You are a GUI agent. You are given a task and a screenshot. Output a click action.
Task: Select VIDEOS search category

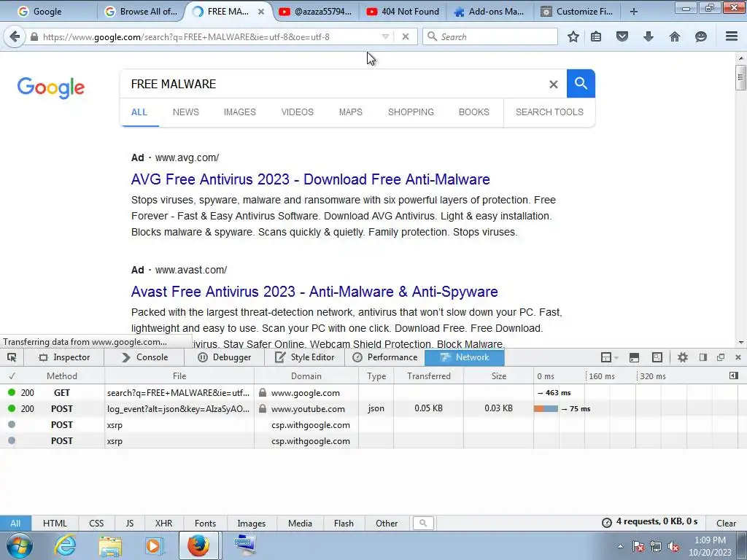tap(298, 112)
